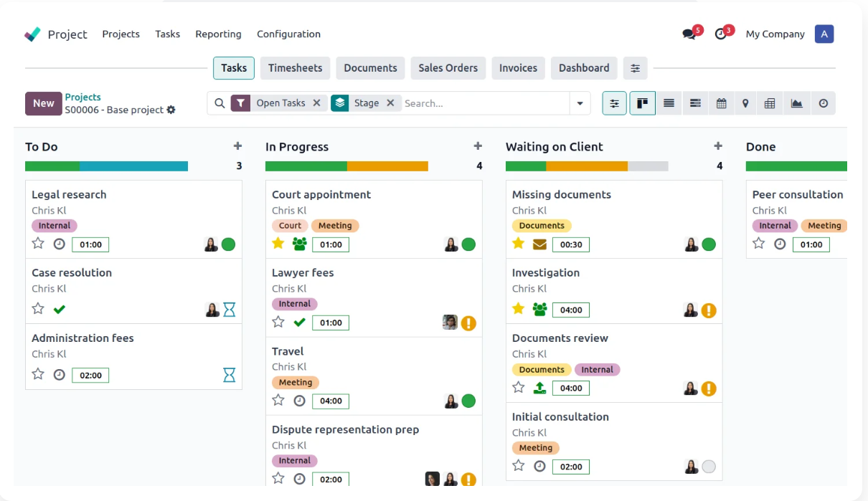Open base project settings gear
This screenshot has height=501, width=868.
(171, 110)
